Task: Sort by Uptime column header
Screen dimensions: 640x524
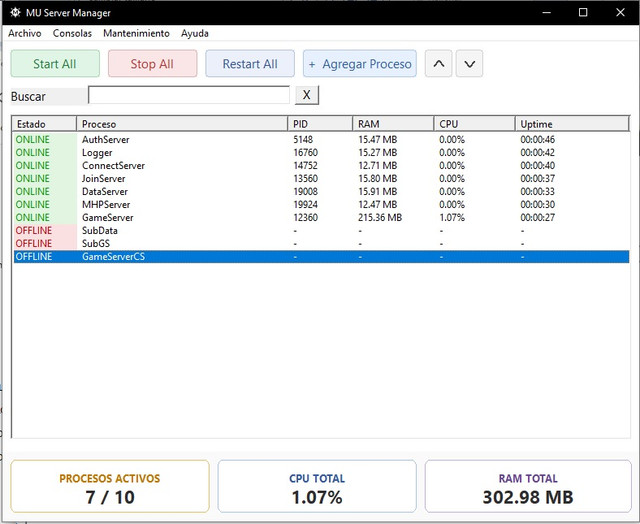Action: (x=572, y=124)
